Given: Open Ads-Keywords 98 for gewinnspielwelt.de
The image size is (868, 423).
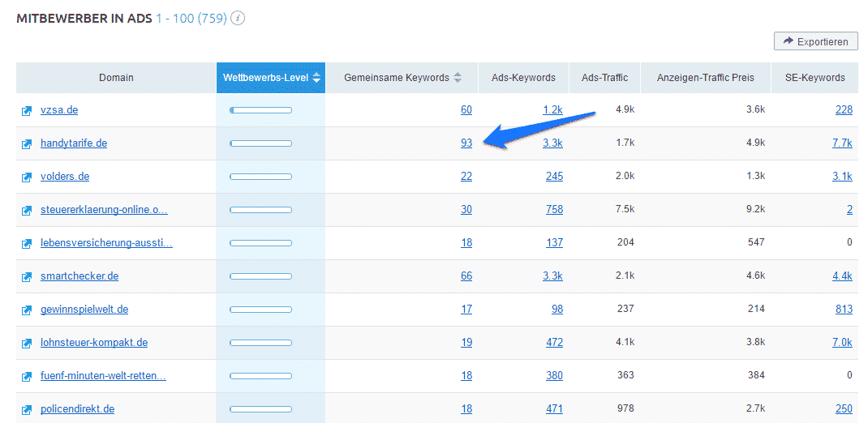Looking at the screenshot, I should coord(556,309).
